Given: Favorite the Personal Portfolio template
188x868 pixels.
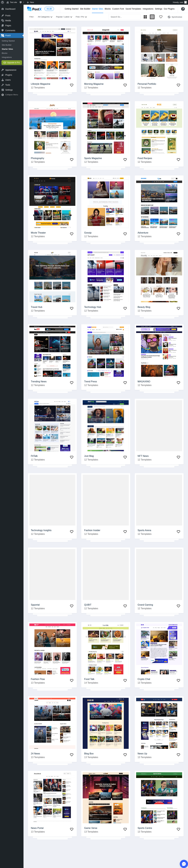Looking at the screenshot, I should 179,85.
